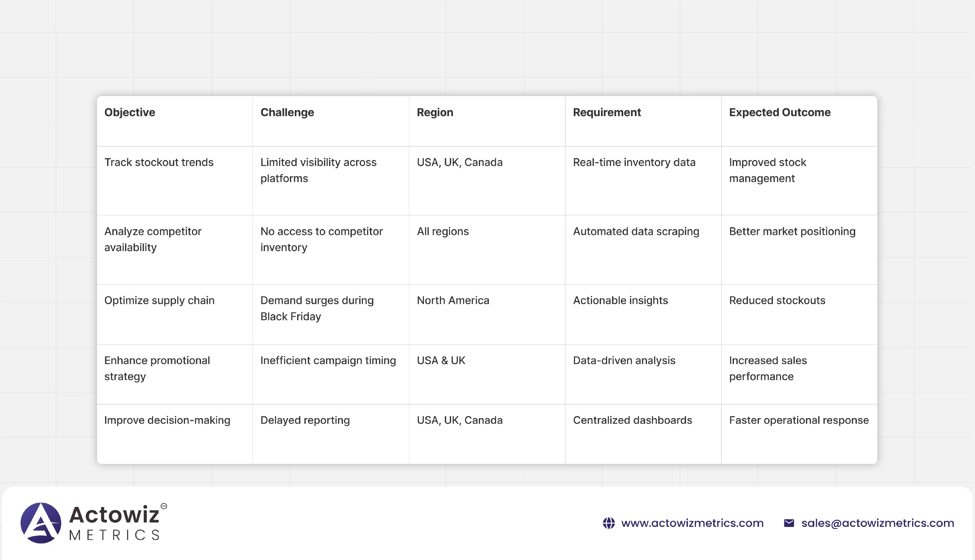The width and height of the screenshot is (975, 560).
Task: Open the www.actowizmetrics.com link
Action: [x=692, y=523]
